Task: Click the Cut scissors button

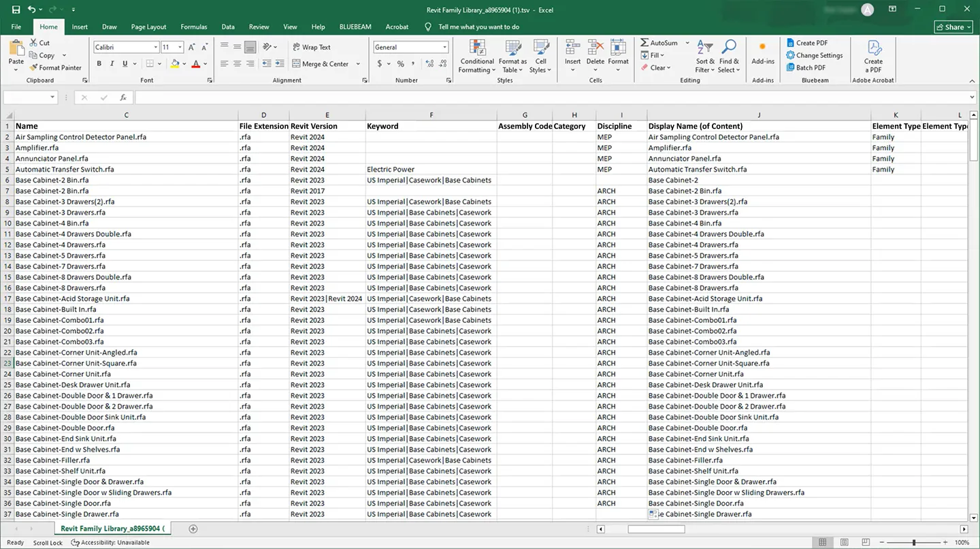Action: pos(39,43)
